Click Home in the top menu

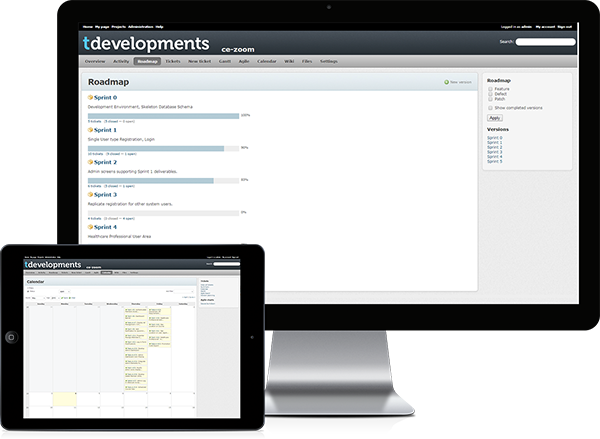coord(88,27)
